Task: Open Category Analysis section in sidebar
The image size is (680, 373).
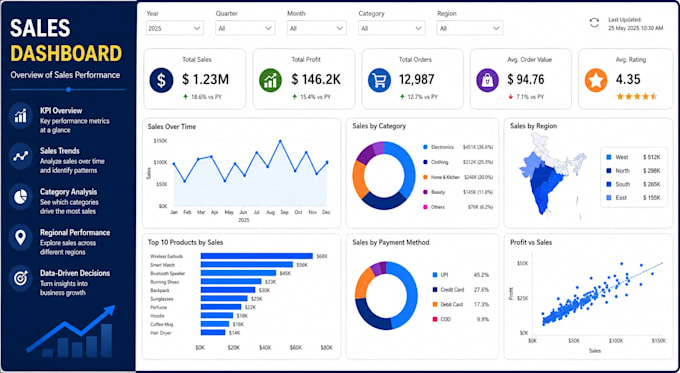Action: [61, 201]
